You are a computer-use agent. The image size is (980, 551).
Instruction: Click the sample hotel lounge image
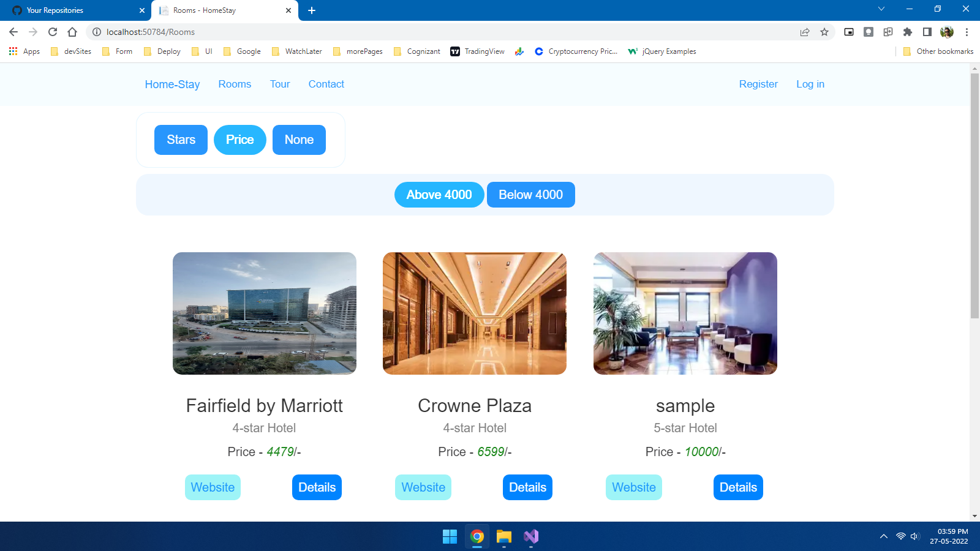685,313
